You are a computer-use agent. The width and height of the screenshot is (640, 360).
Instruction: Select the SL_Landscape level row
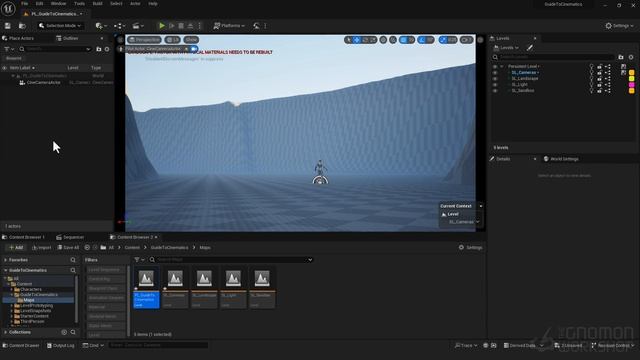(x=525, y=79)
